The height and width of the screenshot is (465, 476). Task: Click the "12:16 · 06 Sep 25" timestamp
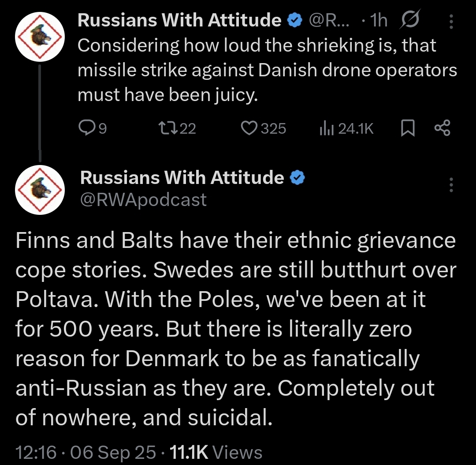(x=86, y=452)
